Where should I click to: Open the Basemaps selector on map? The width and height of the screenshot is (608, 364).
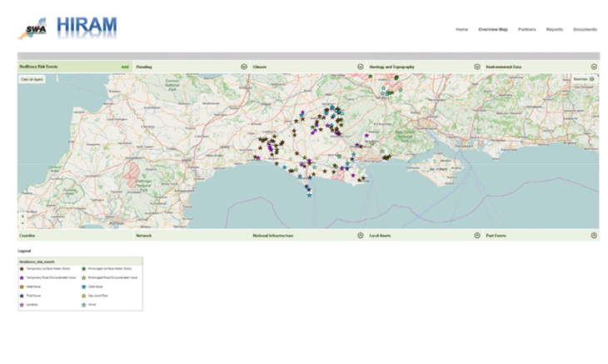(584, 79)
